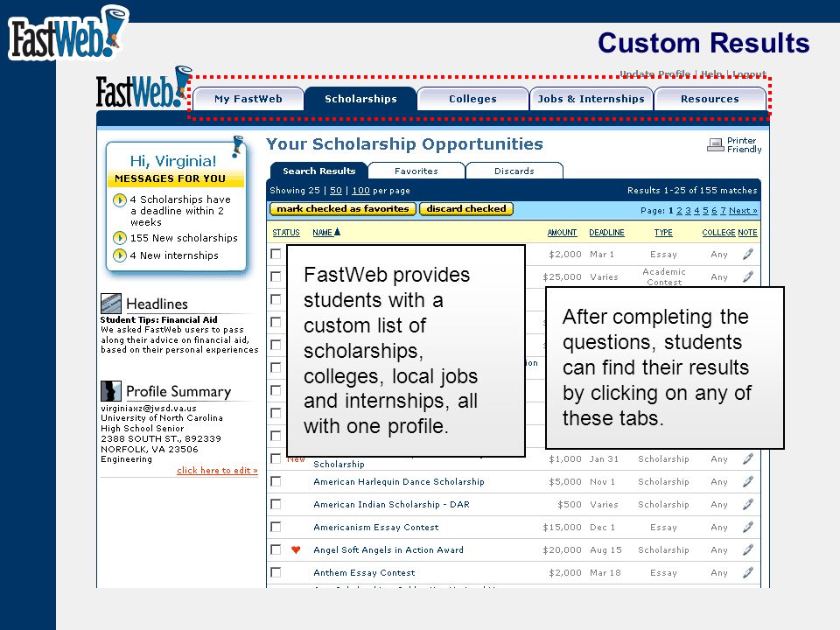Check the Americanism Essay Contest box
This screenshot has width=840, height=630.
[276, 527]
